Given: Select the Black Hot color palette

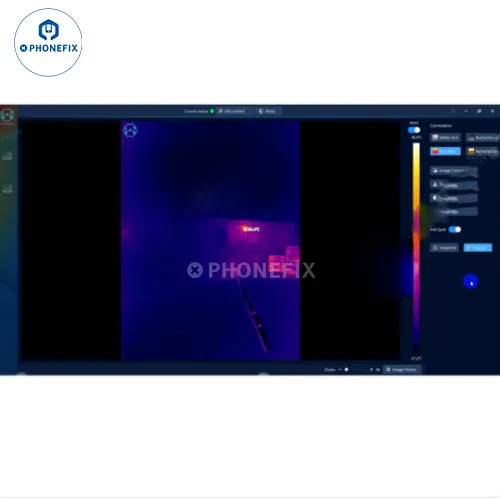Looking at the screenshot, I should [482, 137].
